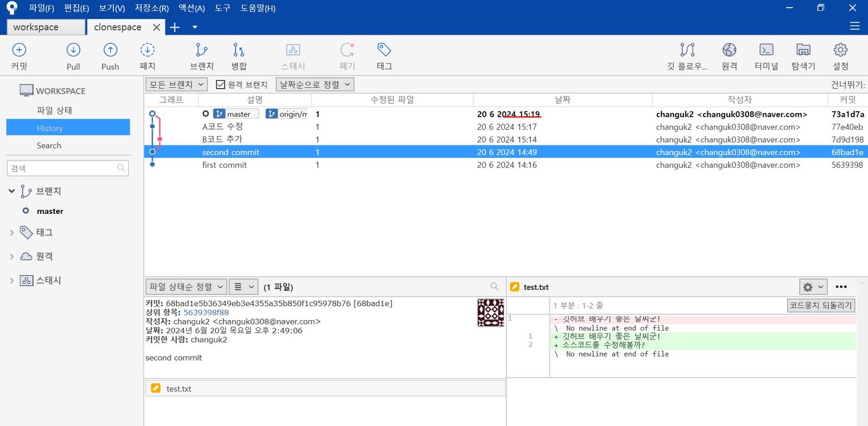Click the hamburger menu icon at top right

[855, 26]
